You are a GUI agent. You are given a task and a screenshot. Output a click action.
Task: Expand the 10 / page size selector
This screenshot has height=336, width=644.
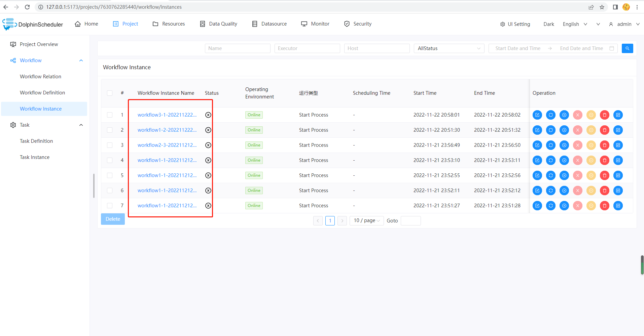(x=366, y=220)
